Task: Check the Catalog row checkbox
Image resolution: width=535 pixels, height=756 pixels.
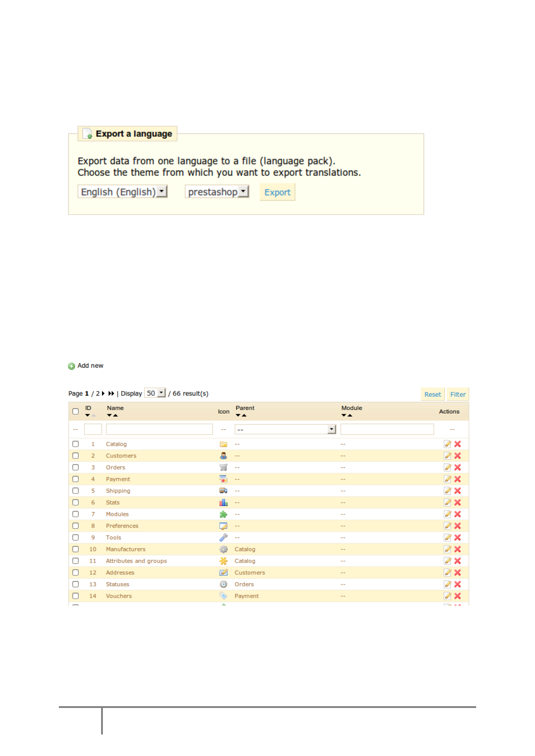Action: point(75,444)
